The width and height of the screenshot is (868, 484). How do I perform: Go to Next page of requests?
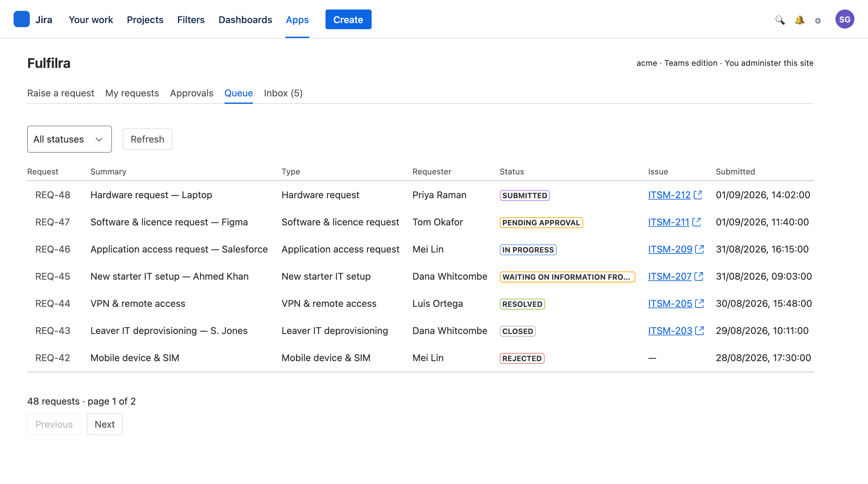click(x=105, y=424)
